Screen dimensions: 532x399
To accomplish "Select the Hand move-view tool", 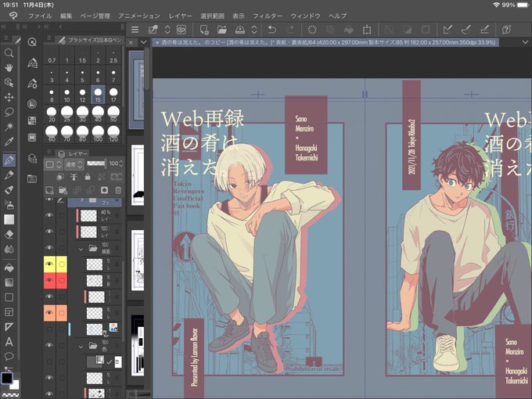I will (9, 67).
